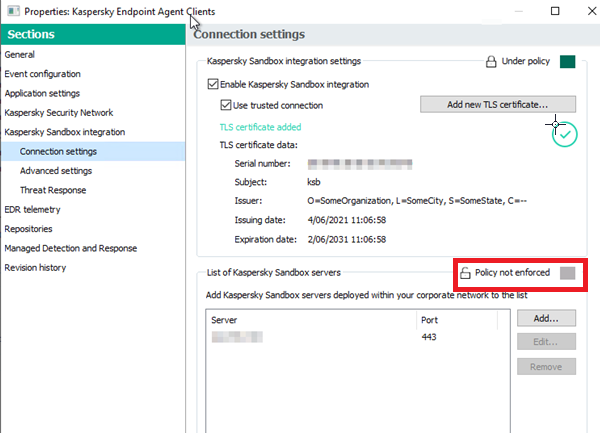Click the Port column header
600x433 pixels.
point(457,320)
